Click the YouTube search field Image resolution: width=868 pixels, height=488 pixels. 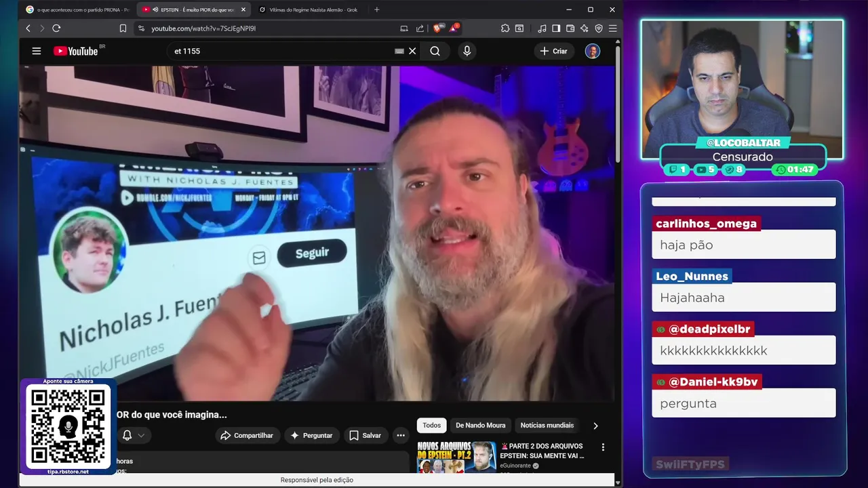[x=281, y=51]
